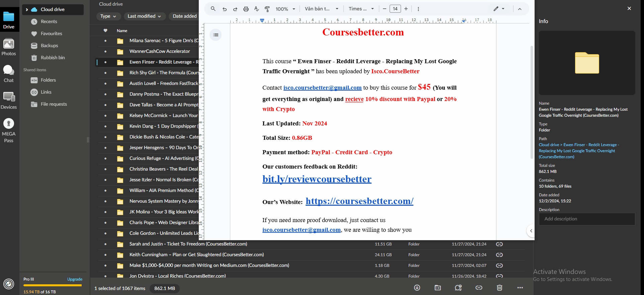644x295 pixels.
Task: Collapse the document toolbar with up chevron
Action: coord(520,9)
